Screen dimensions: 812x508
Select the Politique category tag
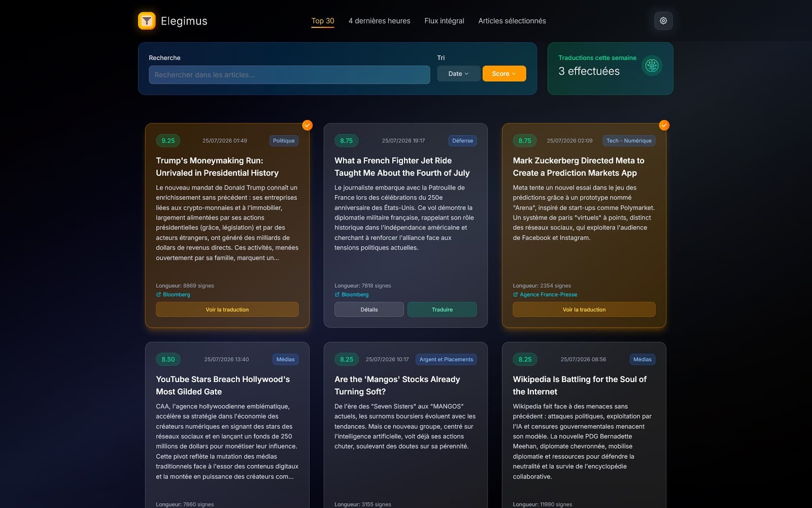(x=284, y=141)
